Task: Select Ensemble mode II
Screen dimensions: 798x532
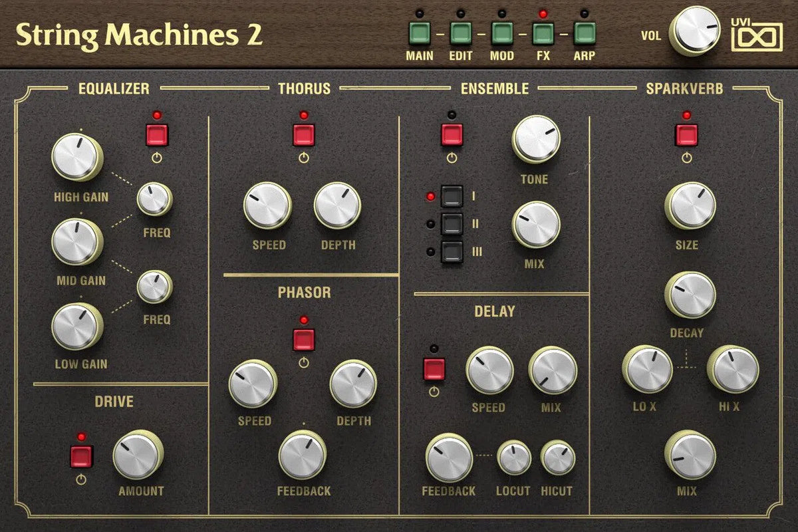Action: pos(452,223)
